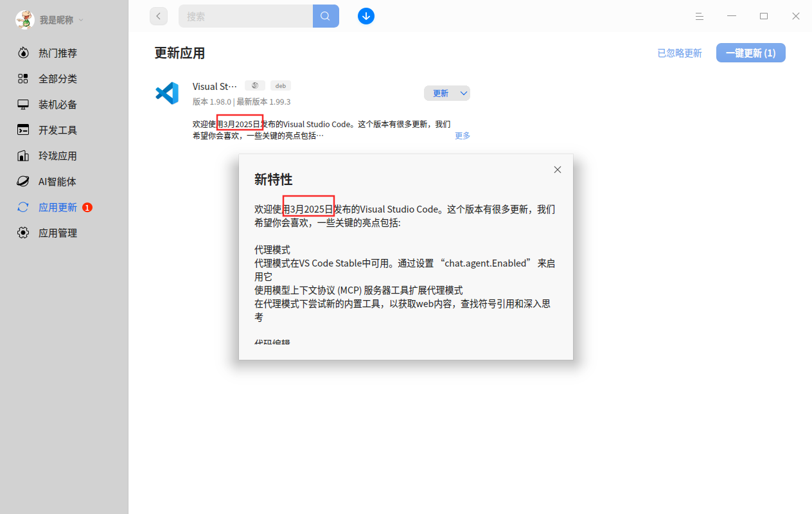
Task: Click the 一键更新 (1) button
Action: point(751,53)
